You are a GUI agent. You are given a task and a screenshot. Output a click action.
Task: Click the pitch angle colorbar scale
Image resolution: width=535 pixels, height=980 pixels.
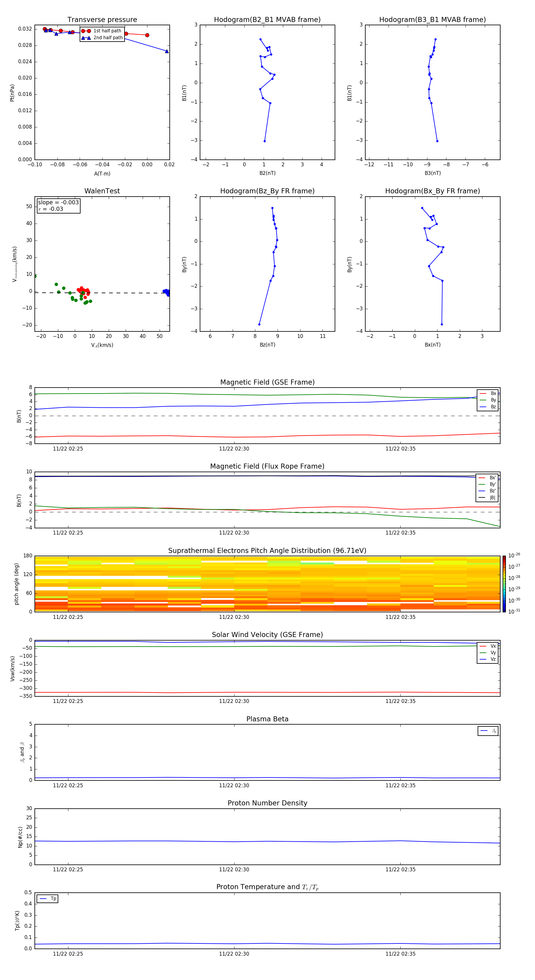(504, 584)
